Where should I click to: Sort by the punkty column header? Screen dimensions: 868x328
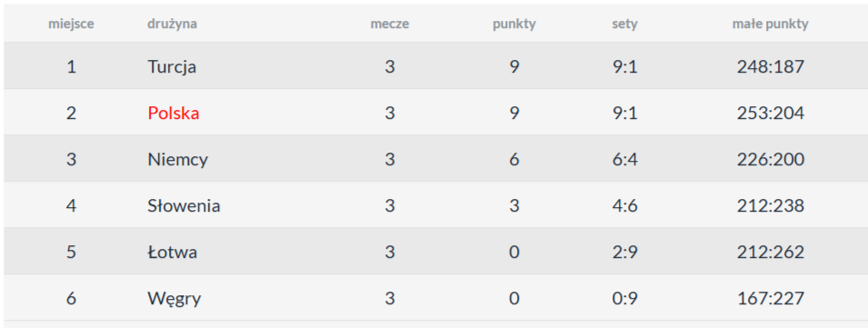[x=514, y=24]
